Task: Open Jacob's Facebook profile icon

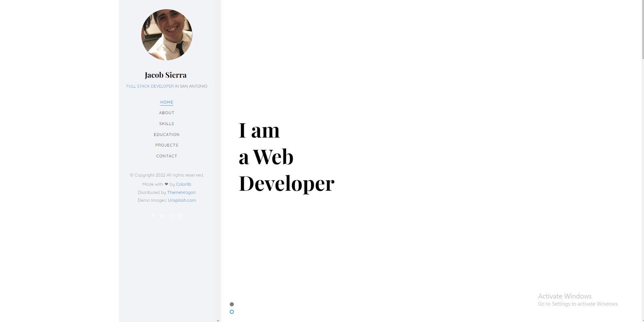Action: (x=153, y=216)
